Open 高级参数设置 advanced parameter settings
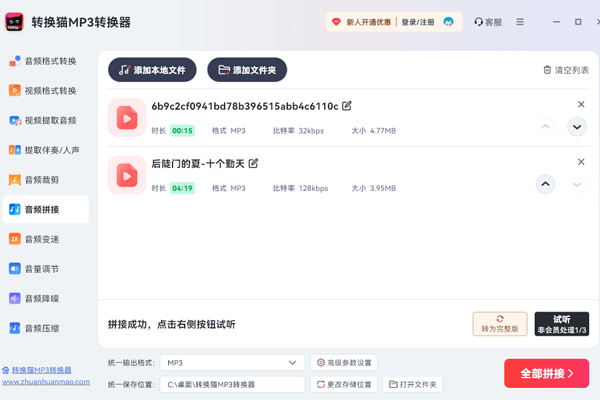The height and width of the screenshot is (400, 600). pyautogui.click(x=344, y=362)
